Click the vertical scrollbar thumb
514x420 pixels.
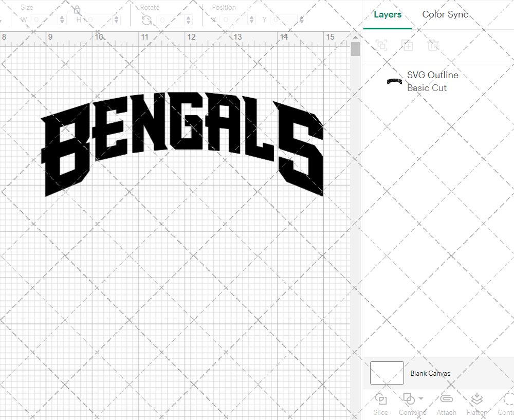click(355, 49)
